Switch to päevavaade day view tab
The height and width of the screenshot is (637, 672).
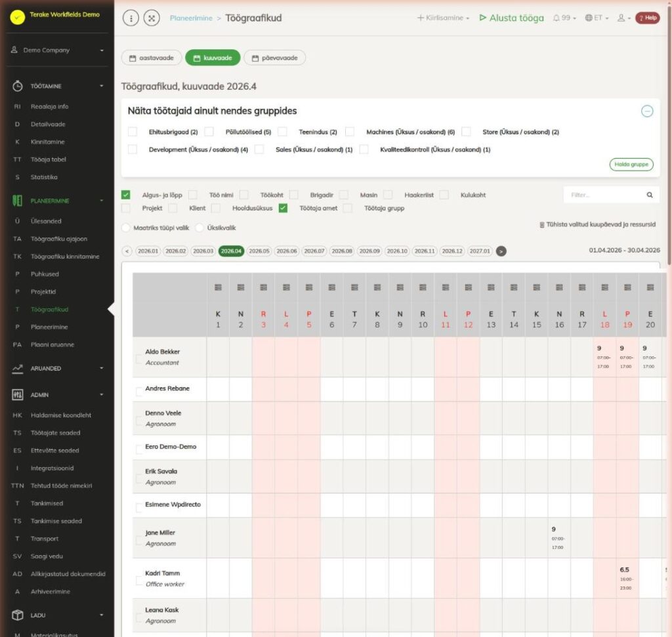click(x=275, y=58)
